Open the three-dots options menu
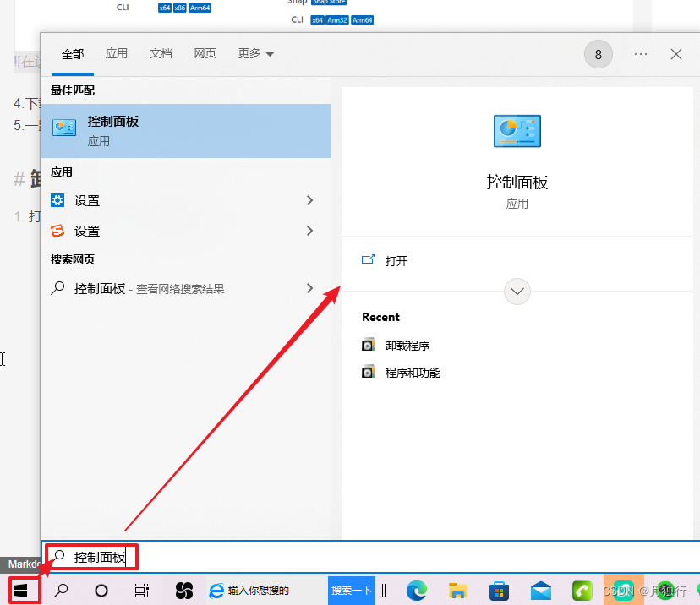Screen dimensions: 700x605 coord(641,54)
